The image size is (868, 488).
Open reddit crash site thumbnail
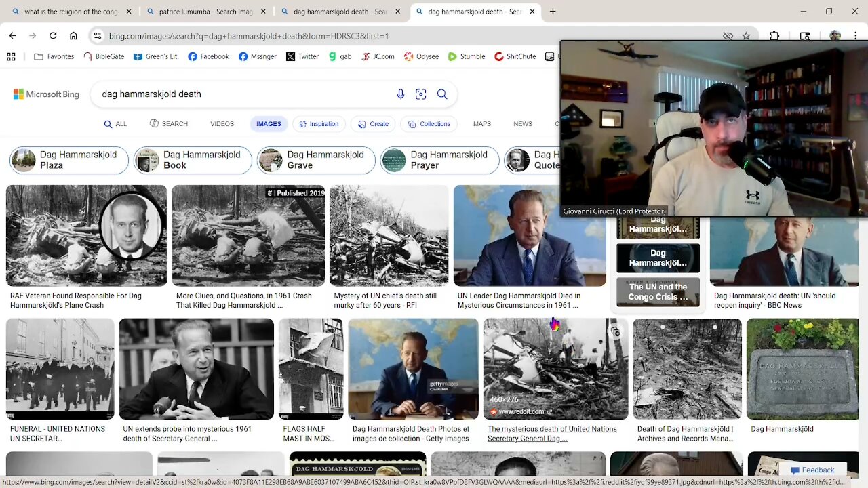[555, 369]
